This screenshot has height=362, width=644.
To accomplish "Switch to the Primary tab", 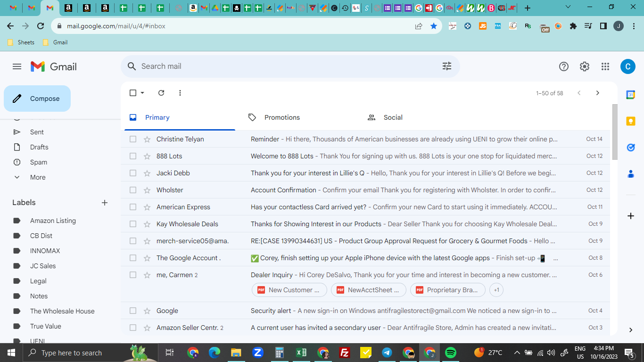I will click(x=180, y=117).
